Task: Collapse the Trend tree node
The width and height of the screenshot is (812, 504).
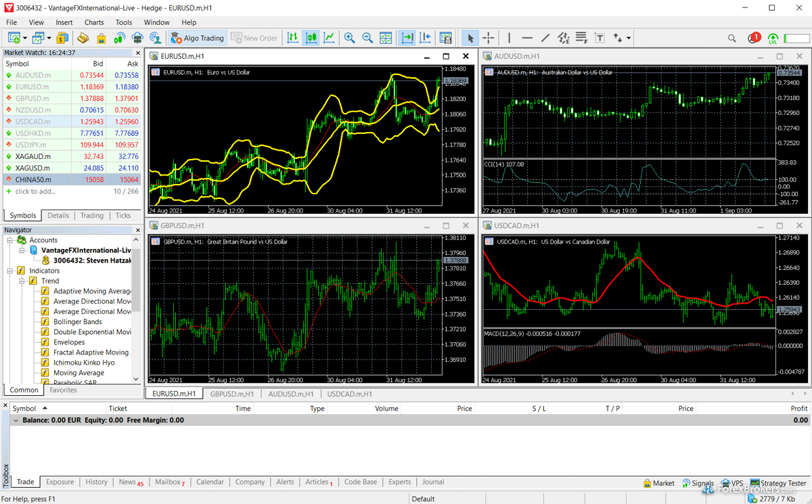Action: (22, 281)
